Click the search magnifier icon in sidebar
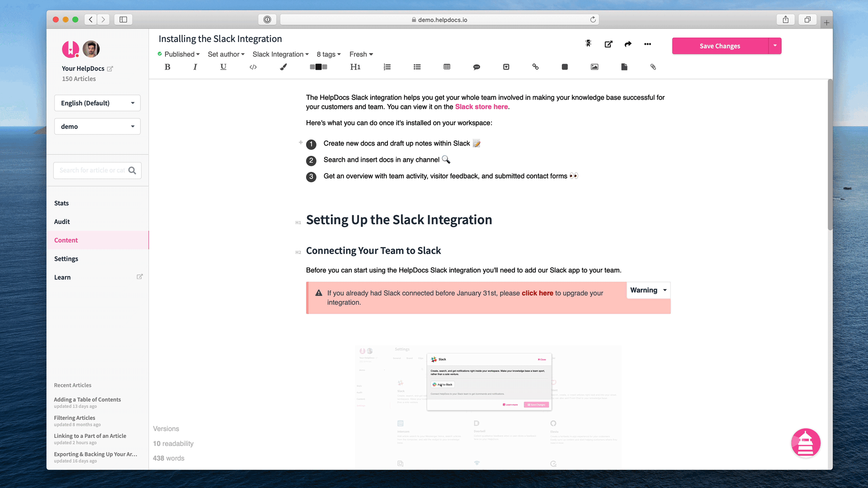Screen dimensions: 868x488 pyautogui.click(x=132, y=170)
